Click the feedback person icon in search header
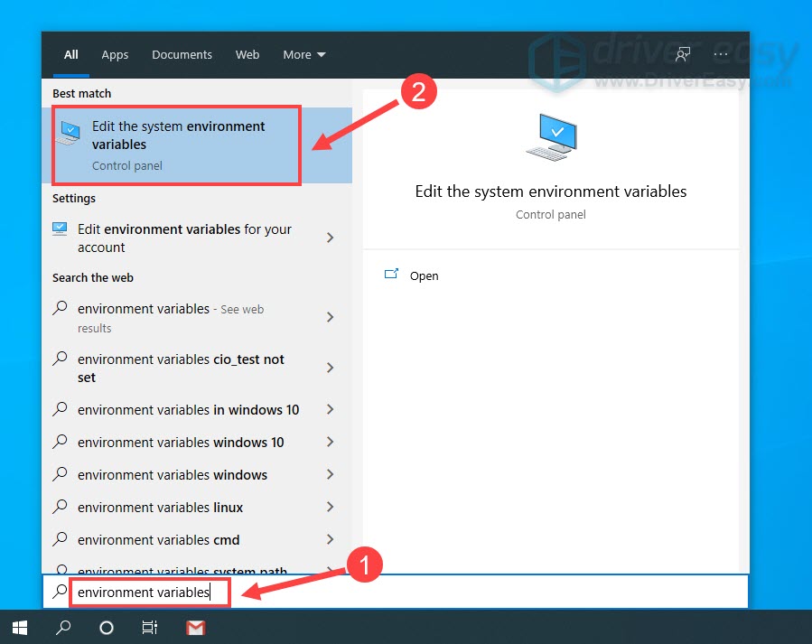The width and height of the screenshot is (812, 644). [683, 54]
